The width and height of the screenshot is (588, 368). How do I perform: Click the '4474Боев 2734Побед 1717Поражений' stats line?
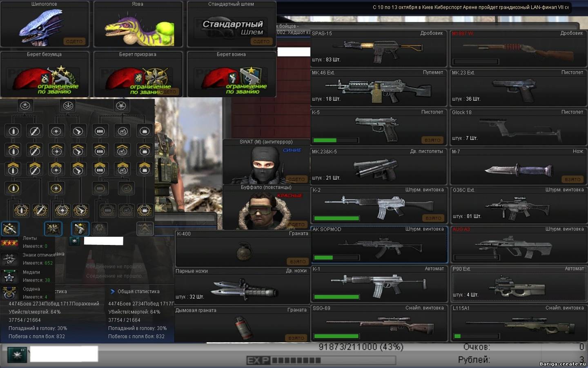click(x=54, y=304)
